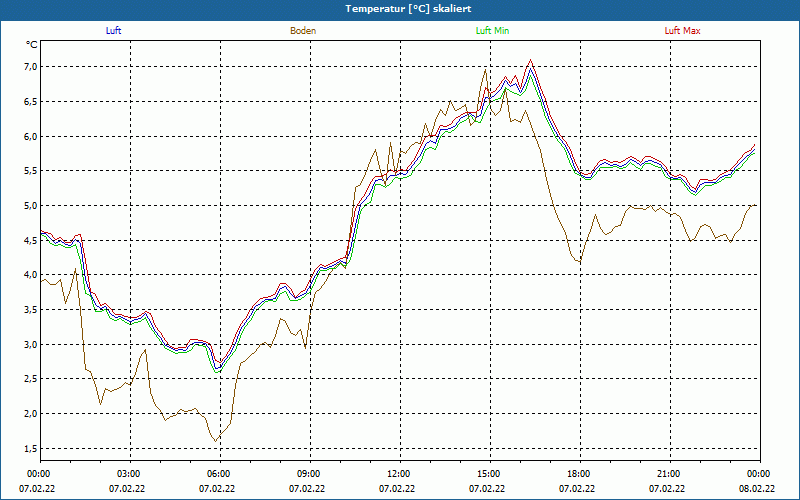This screenshot has height=500, width=800.
Task: Click the '1,5' temperature axis value
Action: point(29,448)
